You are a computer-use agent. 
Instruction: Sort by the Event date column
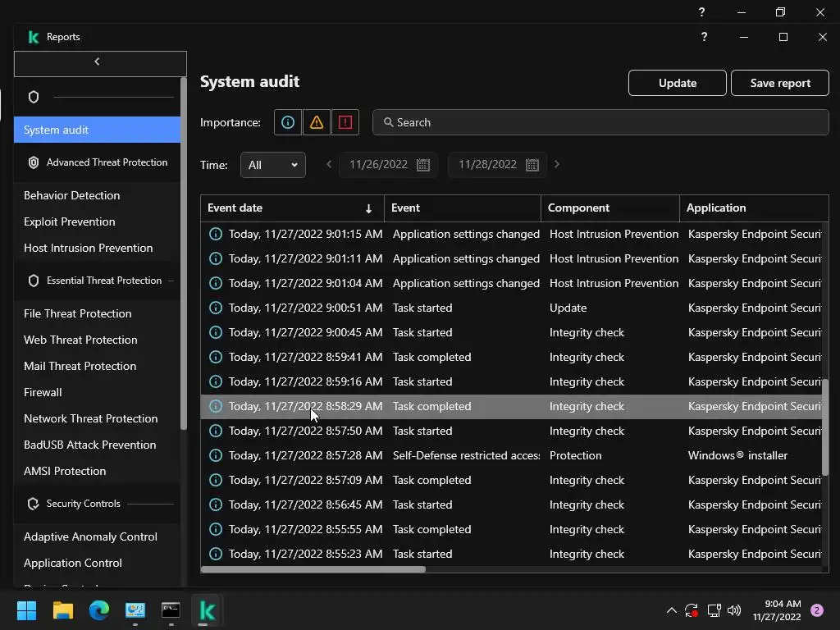click(x=292, y=208)
